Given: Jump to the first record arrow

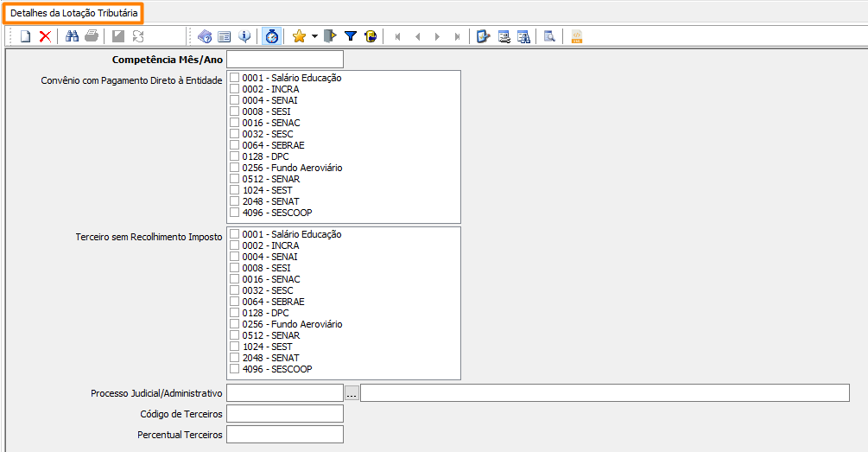Looking at the screenshot, I should click(x=398, y=36).
